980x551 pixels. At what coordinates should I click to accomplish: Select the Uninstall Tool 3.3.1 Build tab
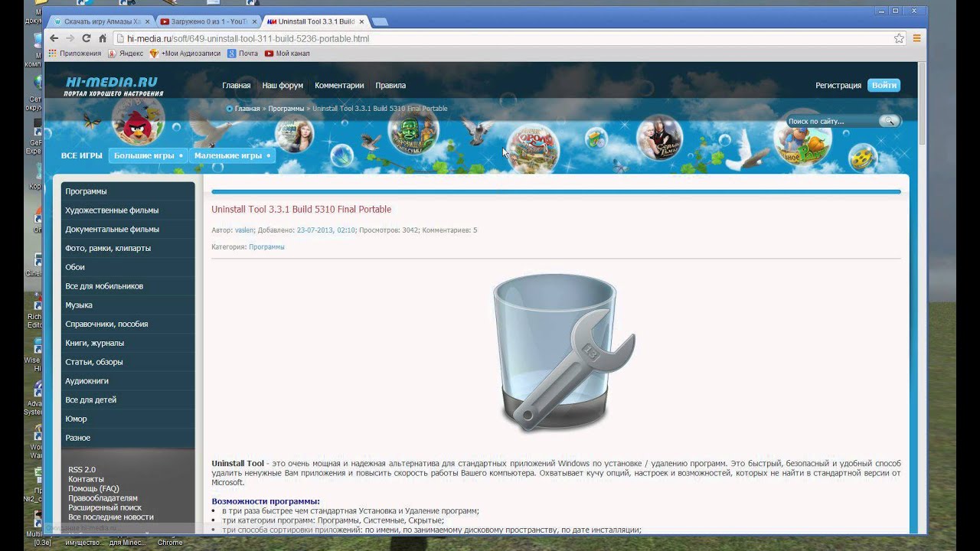click(x=315, y=21)
